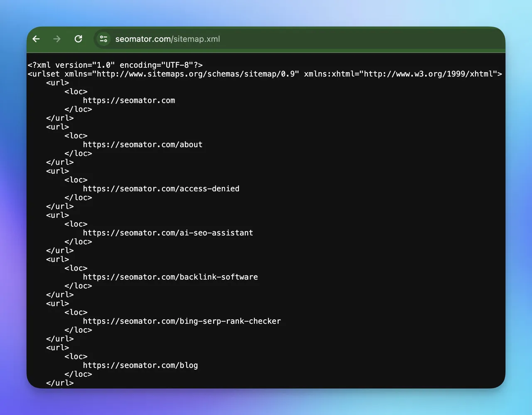Click the <loc> tag above the about URL

coord(76,136)
